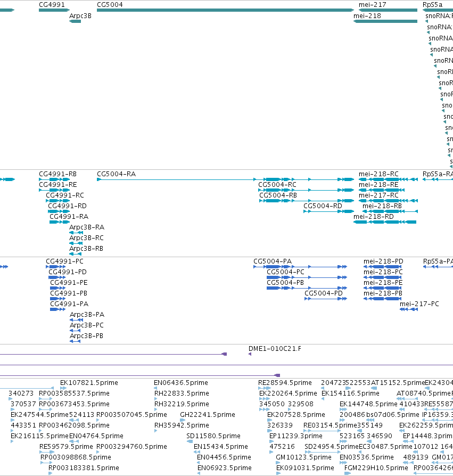Click the CG5004-PA protein label
453x476 pixels.
pos(273,261)
